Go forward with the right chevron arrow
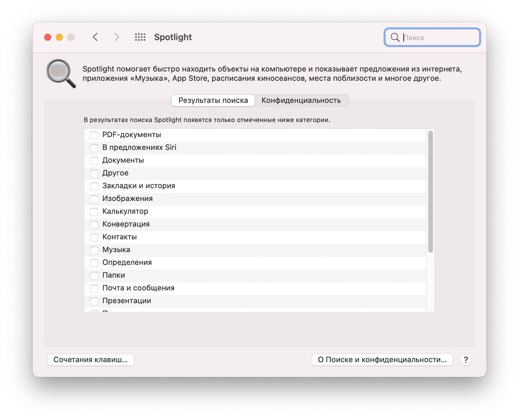The height and width of the screenshot is (420, 519). click(117, 37)
